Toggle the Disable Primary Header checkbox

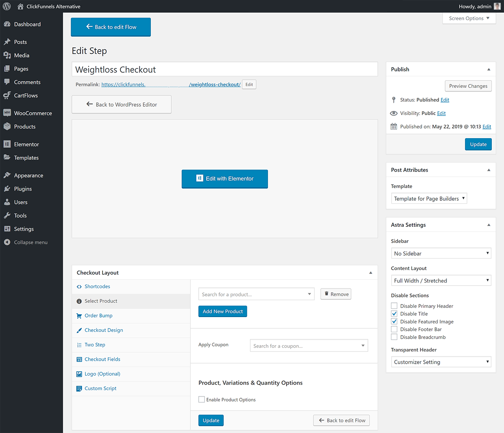[394, 306]
